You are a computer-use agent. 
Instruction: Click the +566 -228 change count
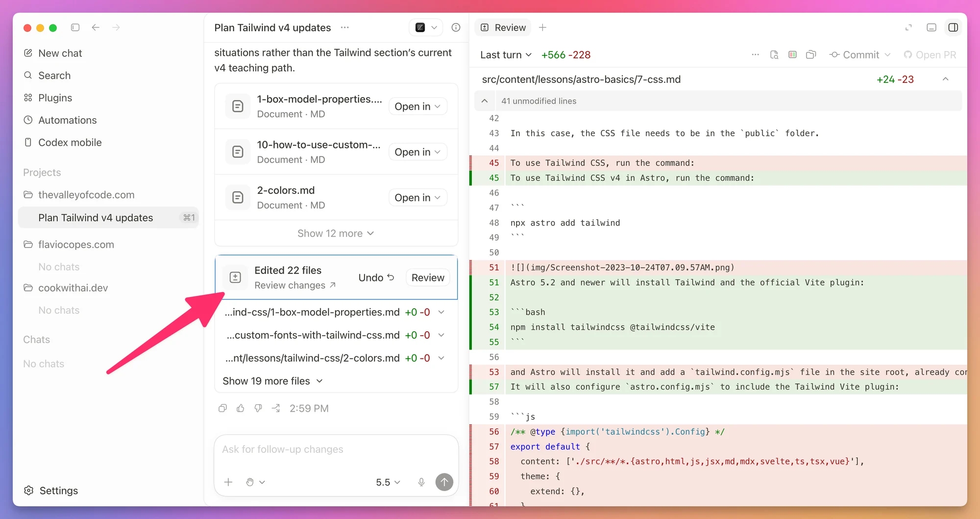click(566, 55)
